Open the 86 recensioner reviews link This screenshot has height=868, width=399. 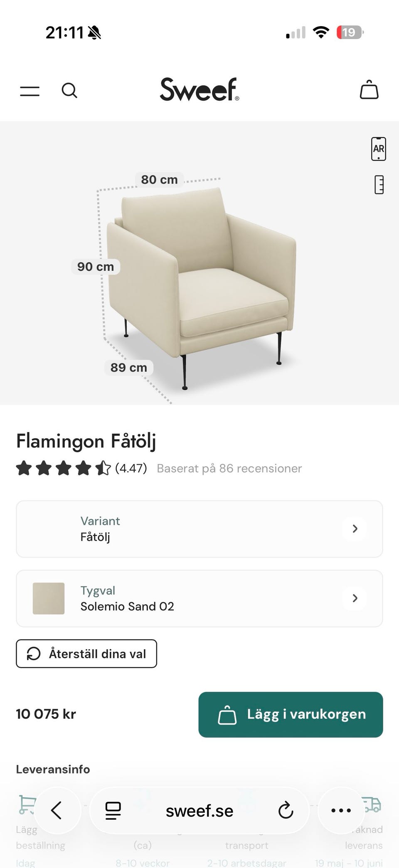point(229,468)
